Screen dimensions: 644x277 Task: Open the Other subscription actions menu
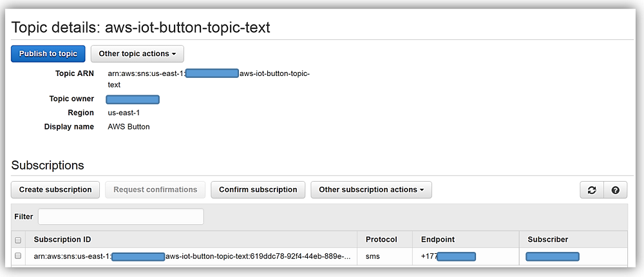[x=371, y=189]
